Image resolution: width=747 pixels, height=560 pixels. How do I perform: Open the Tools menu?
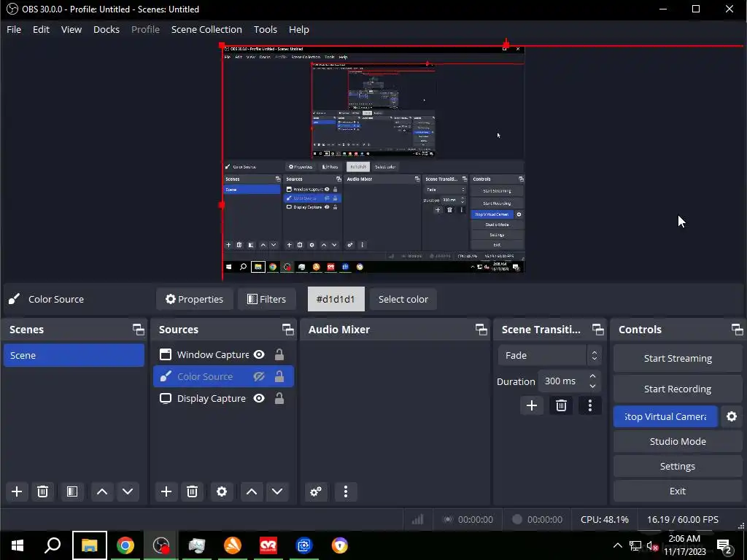coord(266,29)
